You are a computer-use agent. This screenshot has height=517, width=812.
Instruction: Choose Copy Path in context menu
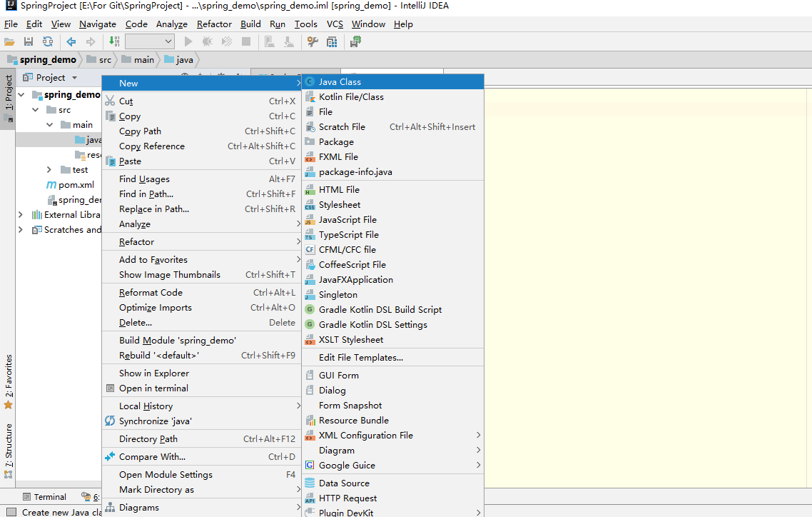[x=201, y=131]
